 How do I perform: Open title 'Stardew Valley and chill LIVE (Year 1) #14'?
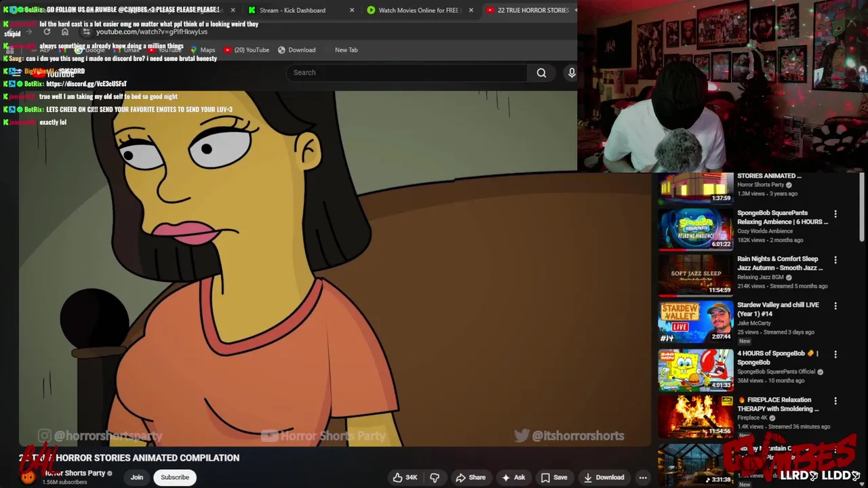point(778,309)
